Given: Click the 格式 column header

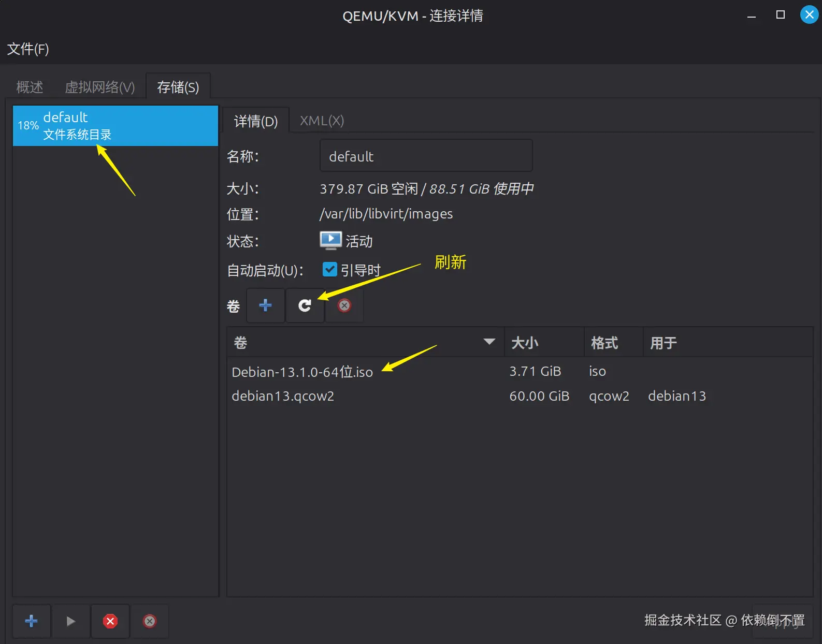Looking at the screenshot, I should click(x=614, y=342).
